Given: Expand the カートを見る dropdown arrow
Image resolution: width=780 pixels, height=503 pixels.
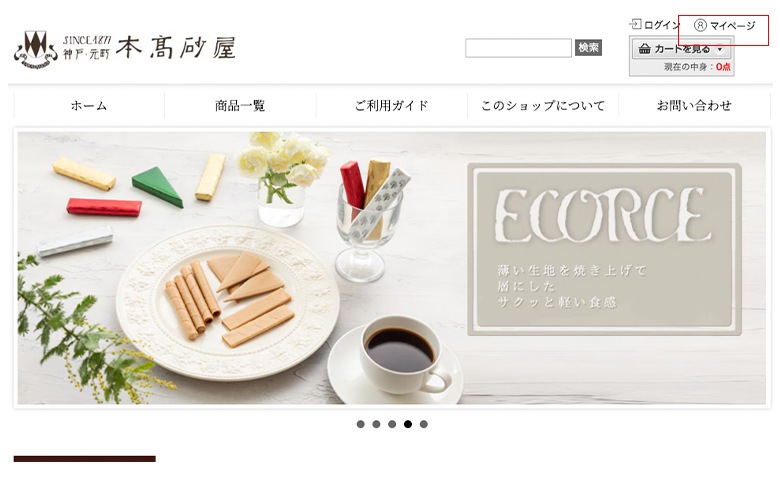Looking at the screenshot, I should click(x=719, y=49).
